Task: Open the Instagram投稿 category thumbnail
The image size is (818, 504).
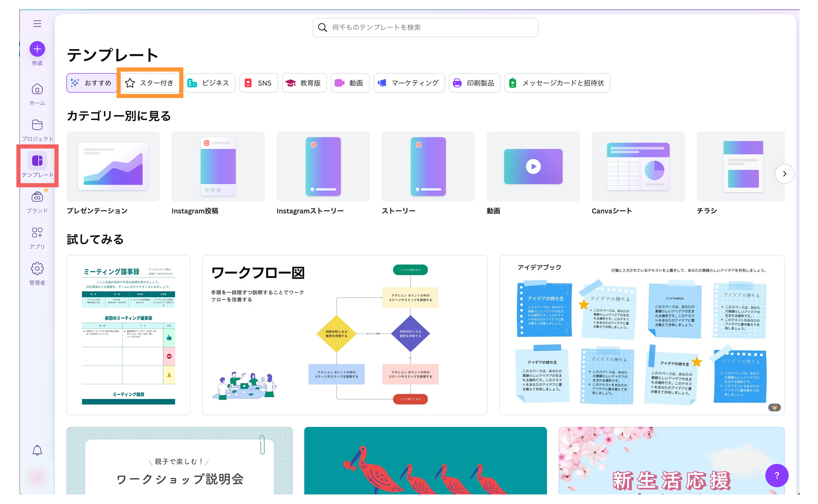Action: tap(218, 167)
